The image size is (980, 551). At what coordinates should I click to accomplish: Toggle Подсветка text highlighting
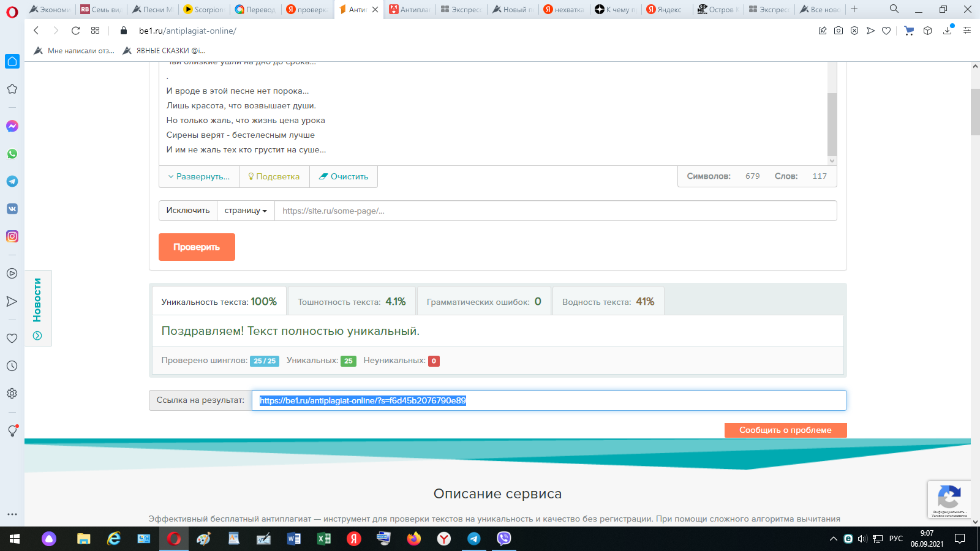[274, 176]
